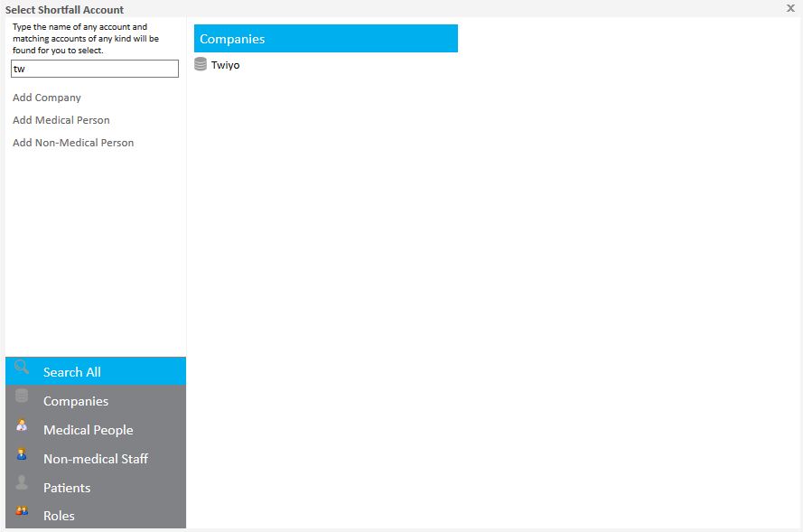Click the group icon beside Roles

[x=22, y=511]
